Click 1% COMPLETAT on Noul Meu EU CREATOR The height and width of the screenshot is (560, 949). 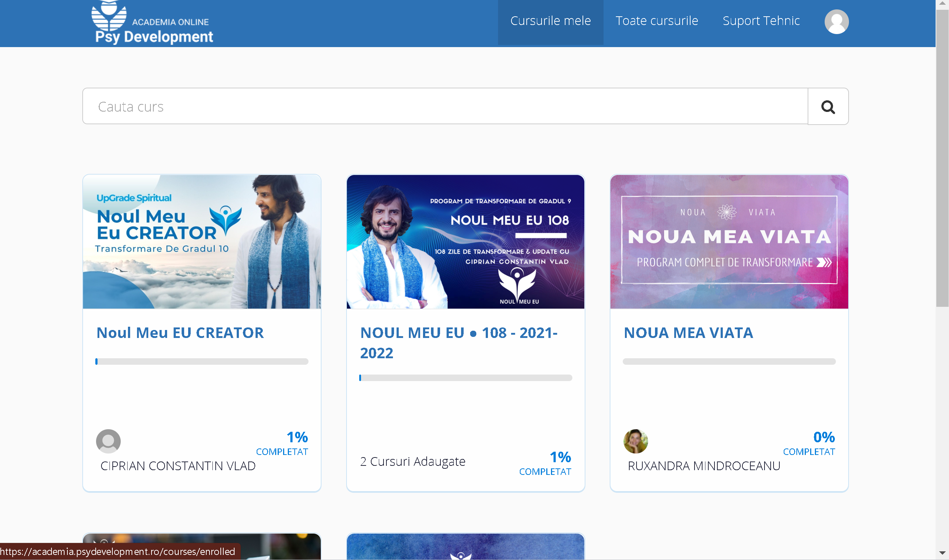(282, 443)
